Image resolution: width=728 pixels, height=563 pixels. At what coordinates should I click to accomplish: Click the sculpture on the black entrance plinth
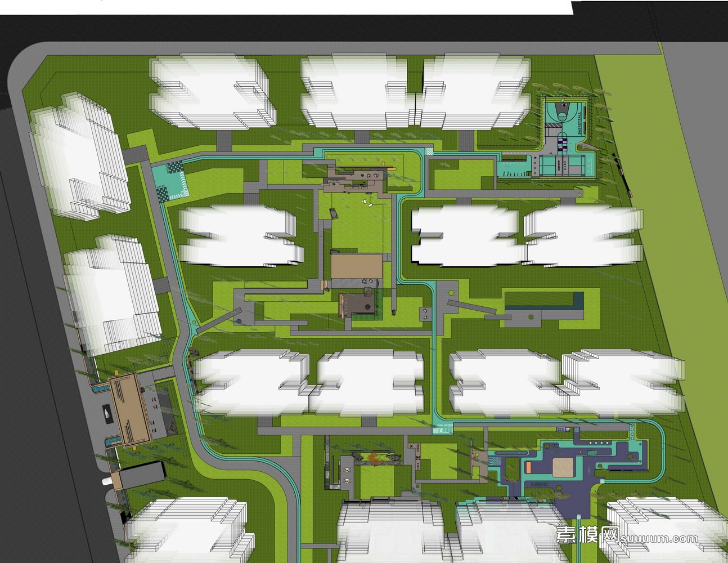click(107, 412)
